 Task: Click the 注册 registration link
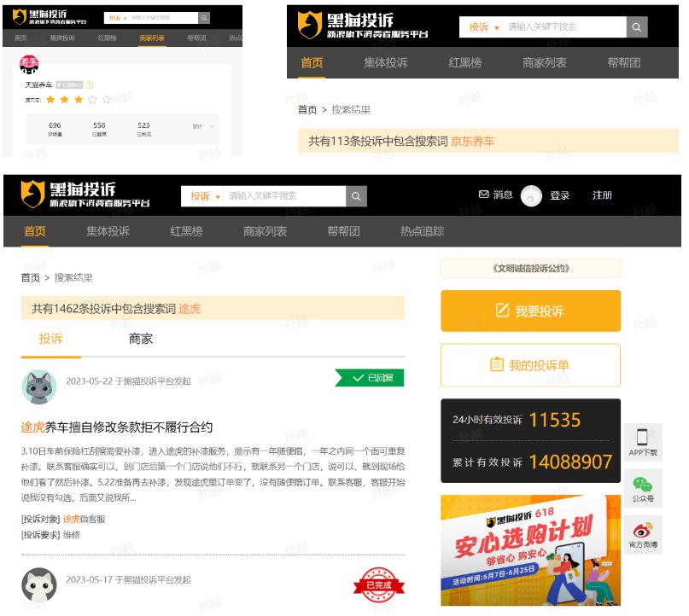(603, 195)
